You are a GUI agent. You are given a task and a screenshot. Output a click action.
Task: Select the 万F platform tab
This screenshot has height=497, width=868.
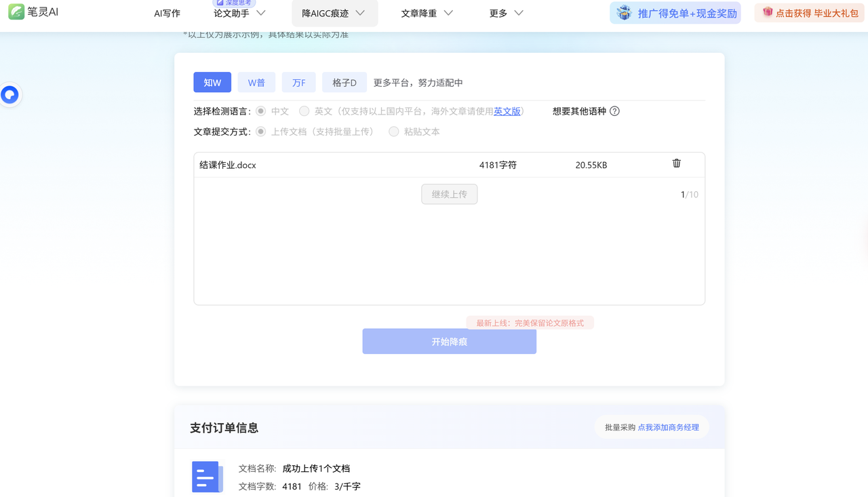click(x=299, y=83)
